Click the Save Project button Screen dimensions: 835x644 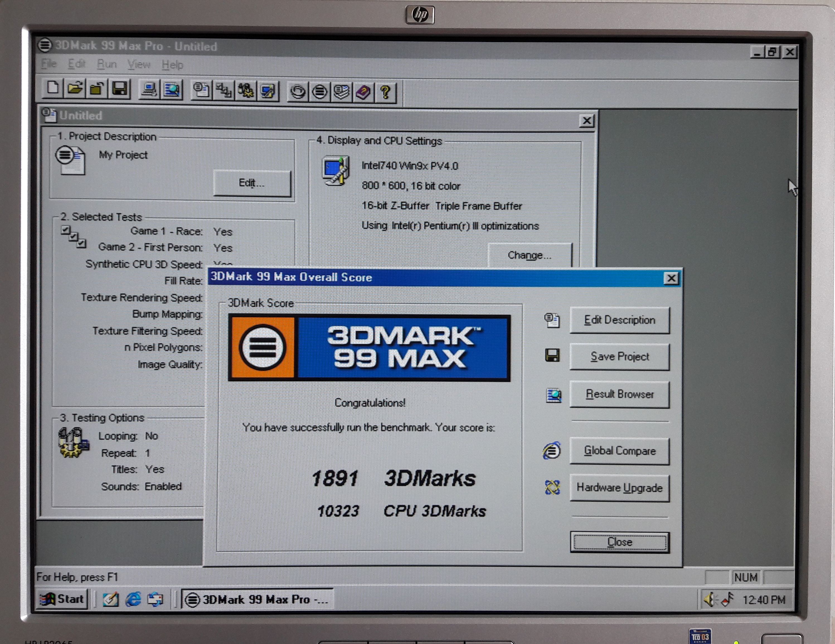619,357
